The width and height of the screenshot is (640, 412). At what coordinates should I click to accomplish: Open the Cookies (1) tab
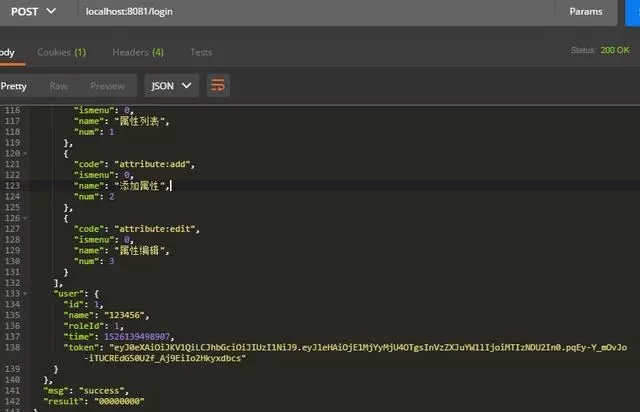tap(61, 52)
